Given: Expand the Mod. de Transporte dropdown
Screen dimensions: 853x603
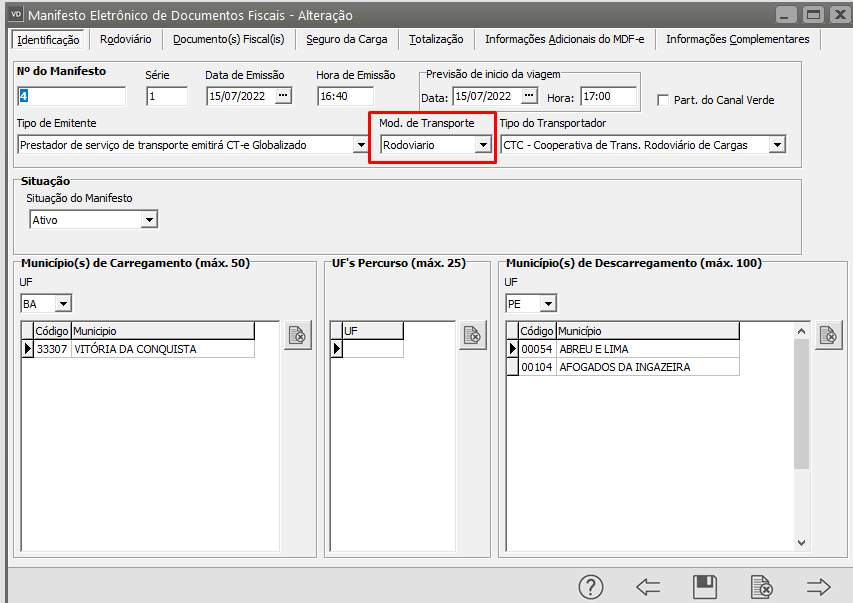Looking at the screenshot, I should click(483, 145).
